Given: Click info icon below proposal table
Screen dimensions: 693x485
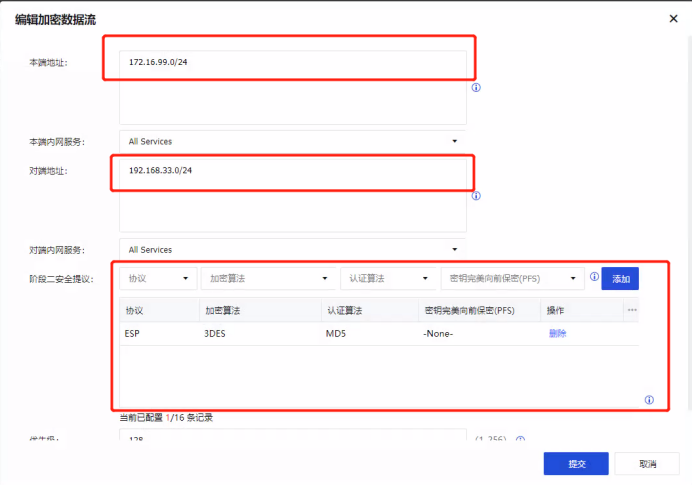Looking at the screenshot, I should 649,400.
